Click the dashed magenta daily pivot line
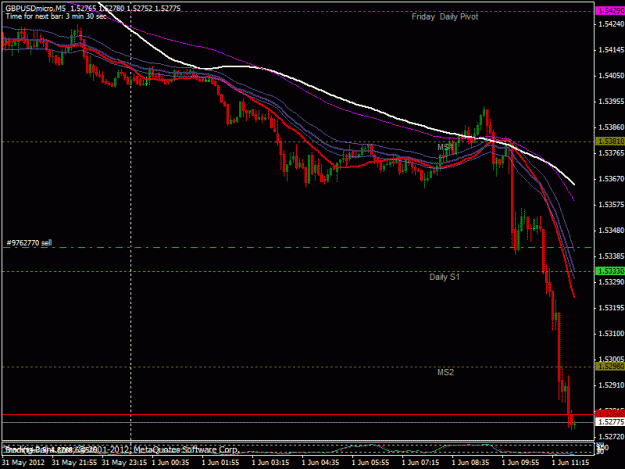 coord(298,12)
